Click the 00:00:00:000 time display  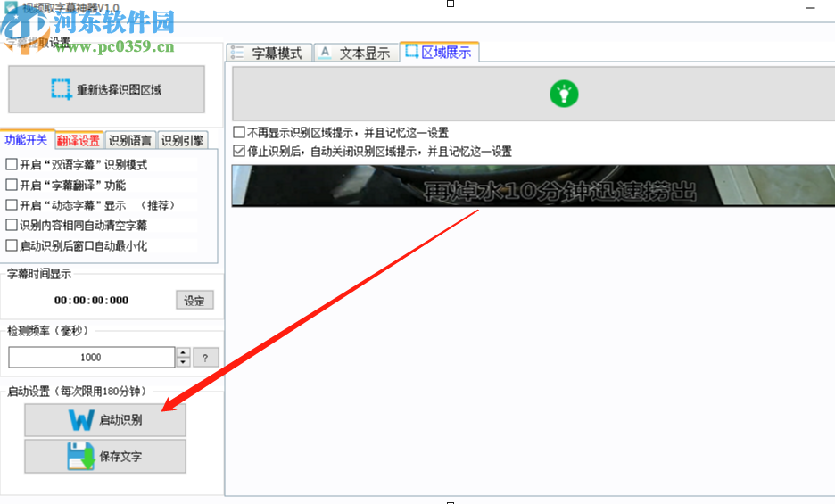point(91,300)
